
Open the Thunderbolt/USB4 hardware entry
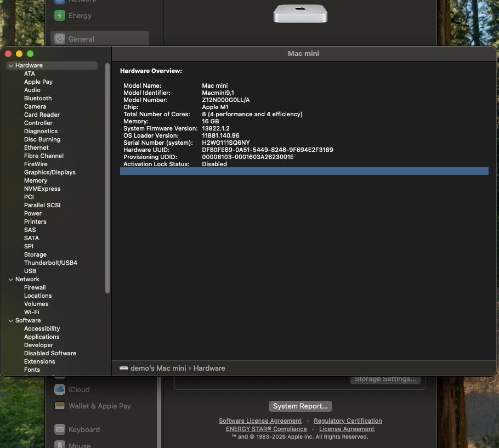[x=50, y=263]
